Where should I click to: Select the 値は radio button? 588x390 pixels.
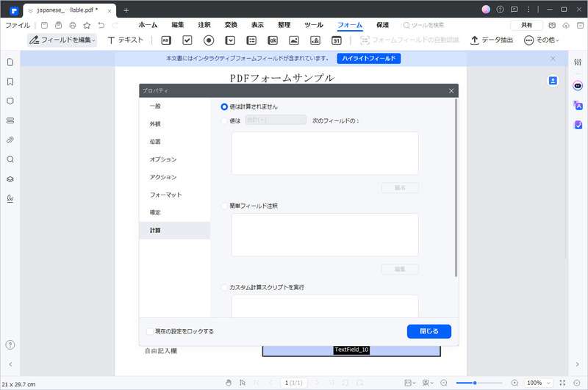(224, 120)
